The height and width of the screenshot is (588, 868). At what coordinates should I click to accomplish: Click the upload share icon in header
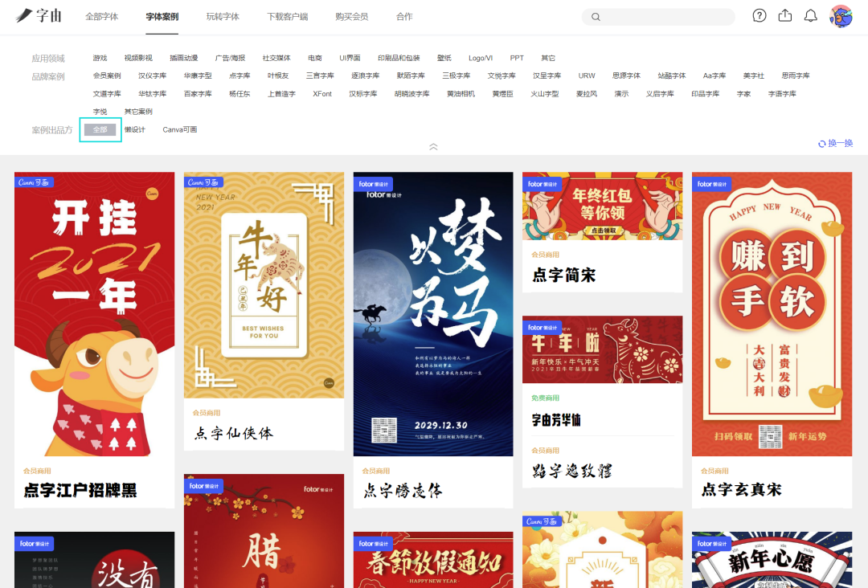tap(785, 16)
